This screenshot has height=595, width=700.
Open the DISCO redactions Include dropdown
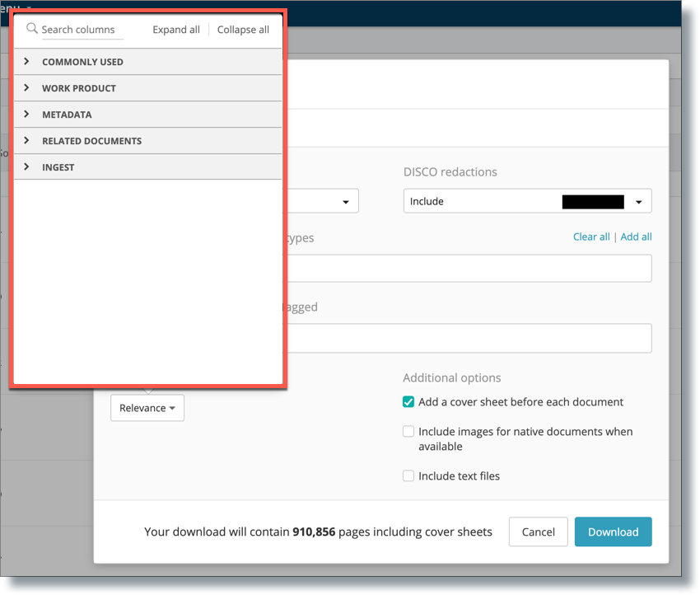[527, 201]
